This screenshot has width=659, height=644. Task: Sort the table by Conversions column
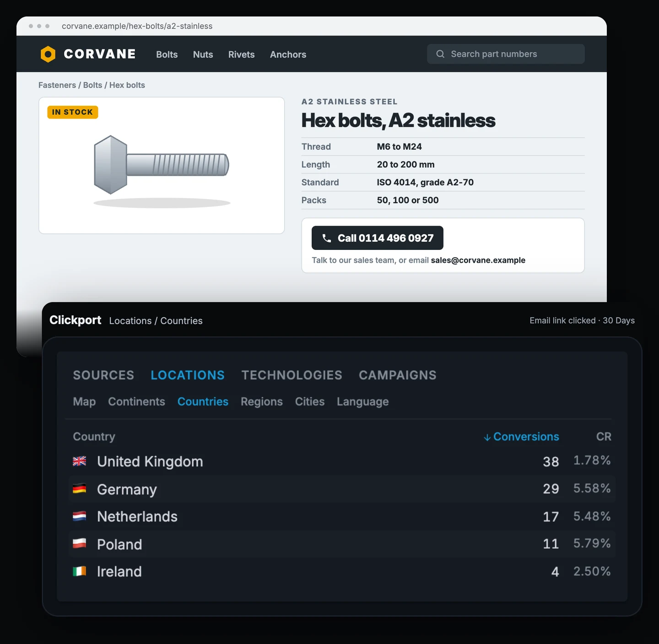[526, 437]
